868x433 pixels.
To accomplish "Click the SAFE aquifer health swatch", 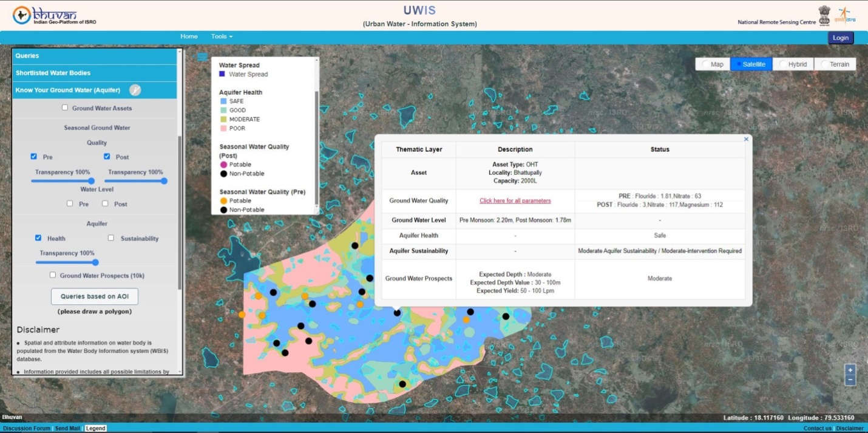I will click(222, 101).
